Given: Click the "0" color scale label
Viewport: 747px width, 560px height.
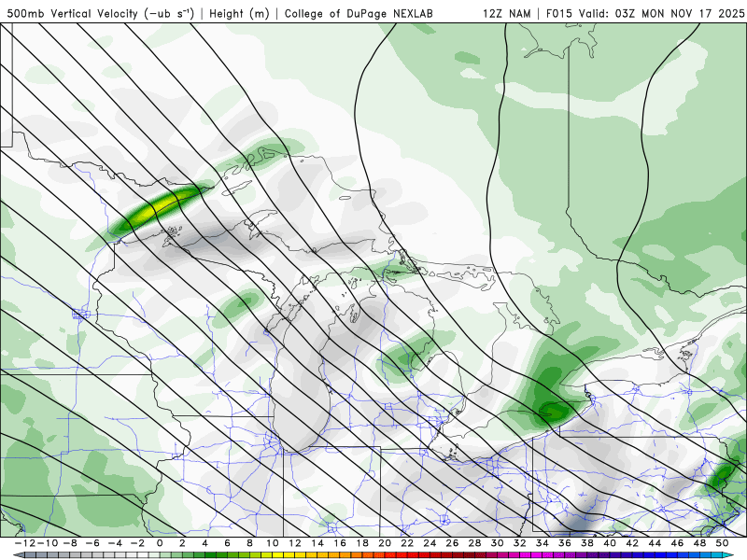Looking at the screenshot, I should coord(160,543).
